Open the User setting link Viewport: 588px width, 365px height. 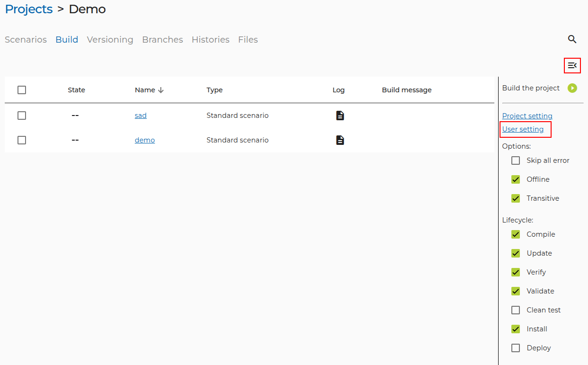tap(523, 129)
